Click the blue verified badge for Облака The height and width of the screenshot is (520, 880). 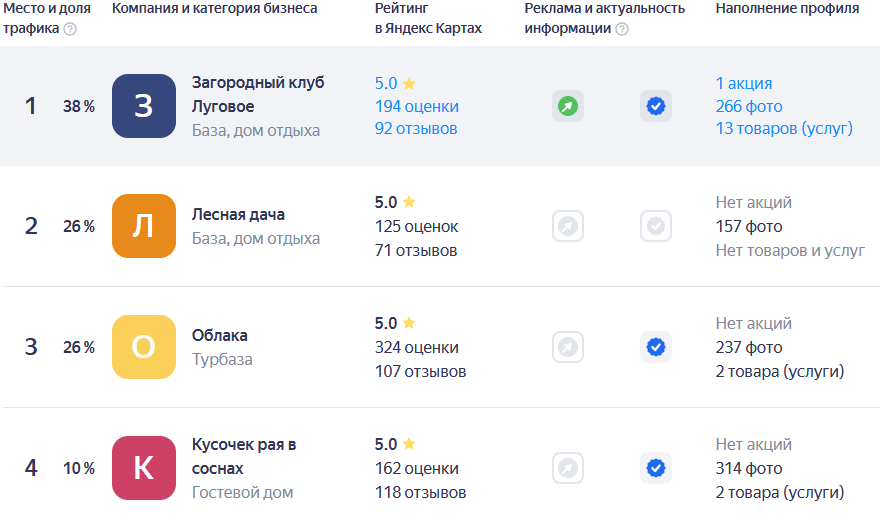coord(656,347)
